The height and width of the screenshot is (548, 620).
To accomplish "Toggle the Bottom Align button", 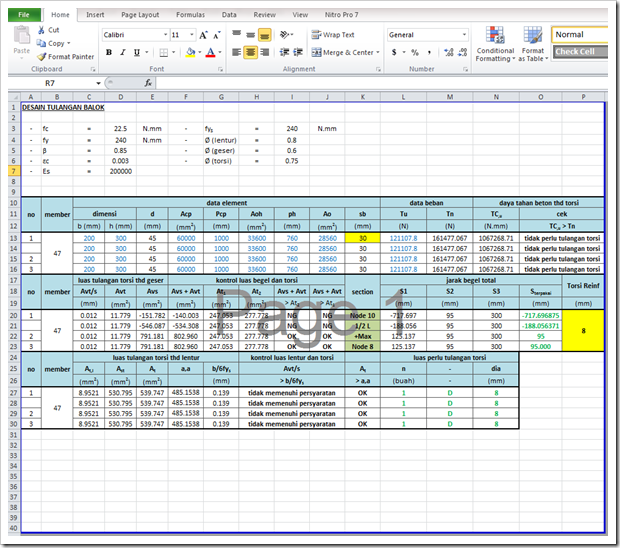I will 265,35.
